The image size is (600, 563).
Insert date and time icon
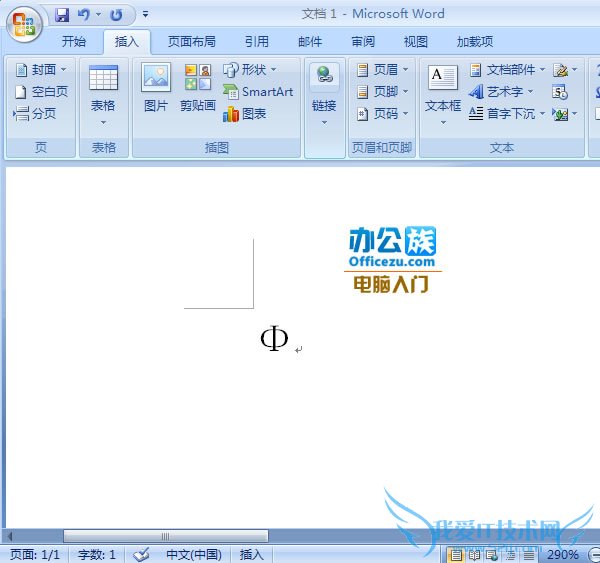coord(559,92)
